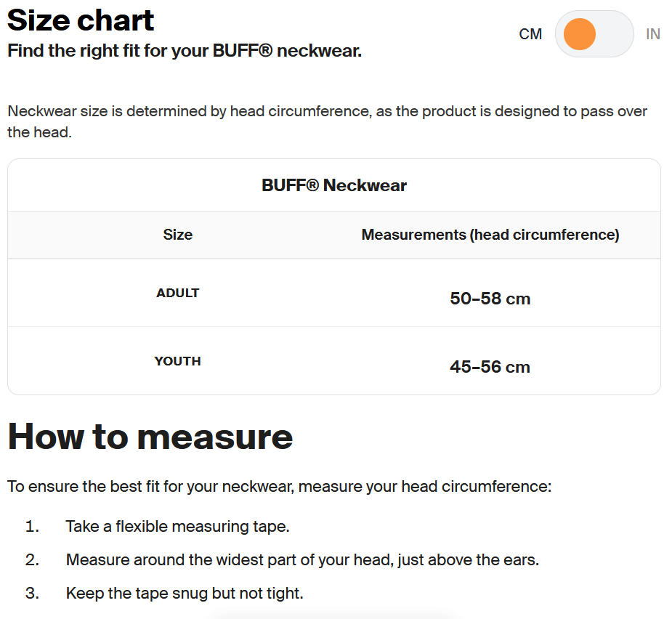The width and height of the screenshot is (672, 619).
Task: Click the Measurements (head circumference) header
Action: (x=490, y=235)
